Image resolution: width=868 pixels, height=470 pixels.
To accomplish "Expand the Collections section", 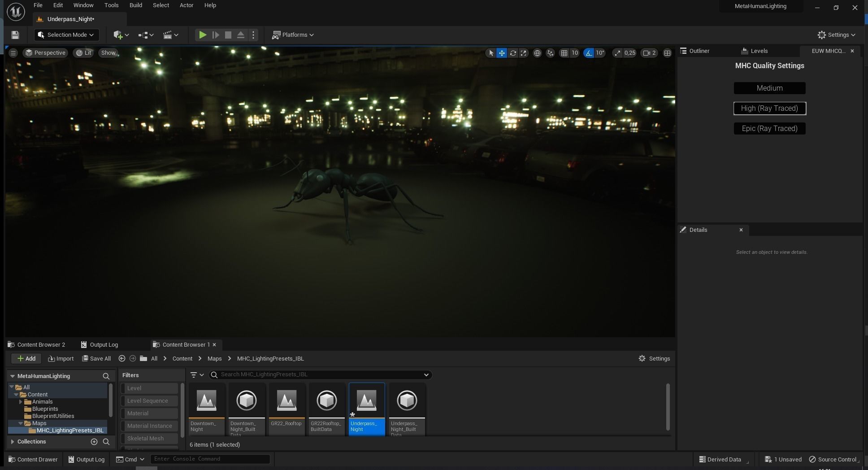I will click(x=13, y=442).
